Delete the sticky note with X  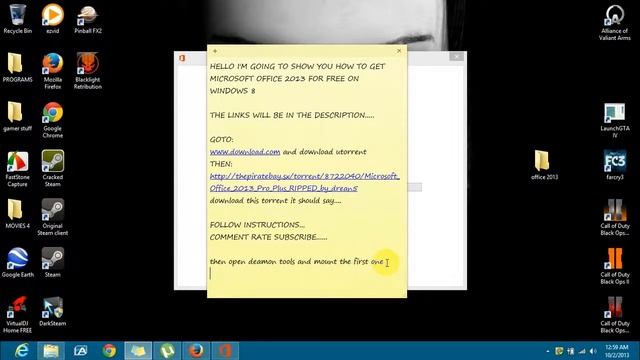[x=399, y=51]
